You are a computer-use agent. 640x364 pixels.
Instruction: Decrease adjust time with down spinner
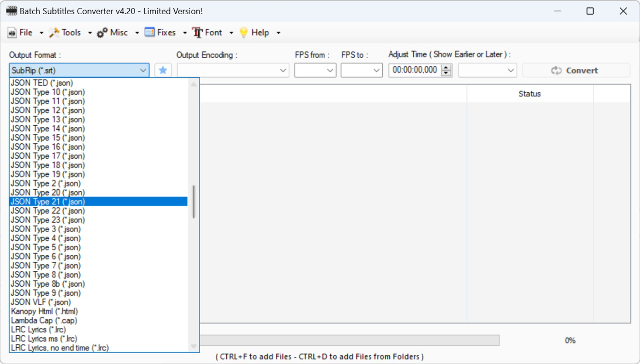tap(447, 73)
